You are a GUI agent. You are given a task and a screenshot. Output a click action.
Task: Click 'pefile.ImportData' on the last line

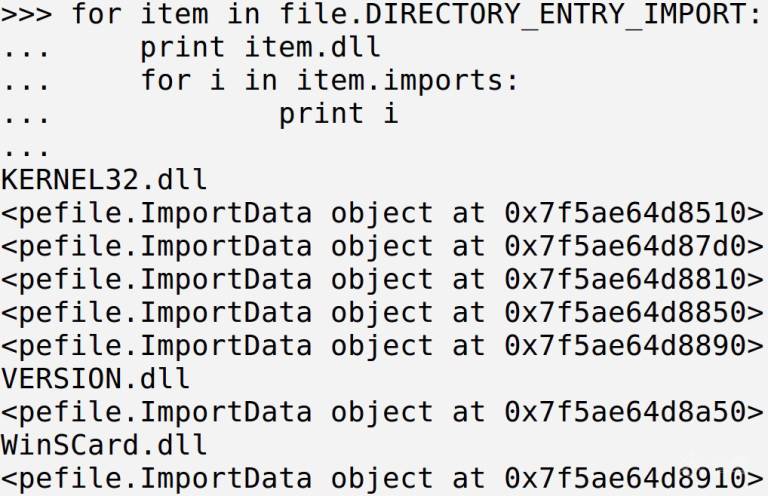[x=165, y=479]
